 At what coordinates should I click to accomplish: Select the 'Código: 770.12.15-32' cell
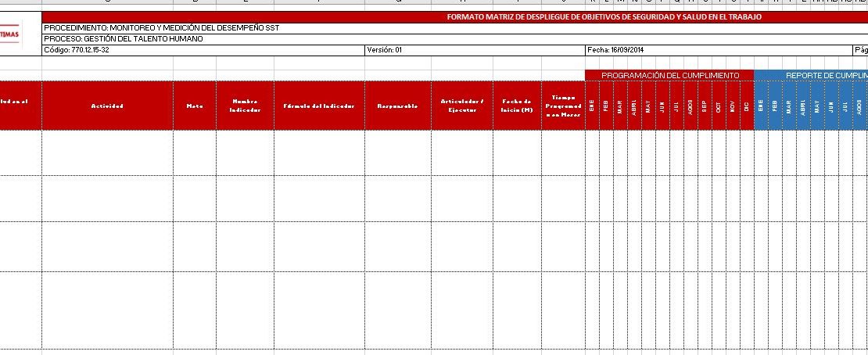pos(203,50)
